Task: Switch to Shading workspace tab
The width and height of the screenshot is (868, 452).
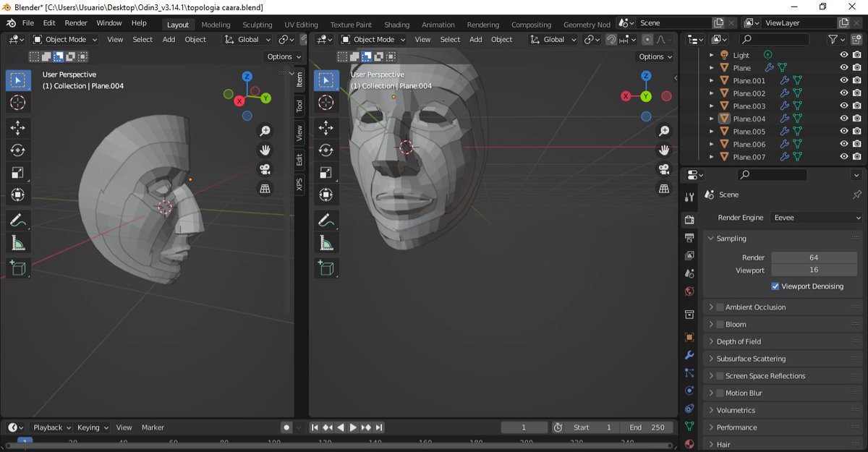Action: pyautogui.click(x=396, y=25)
